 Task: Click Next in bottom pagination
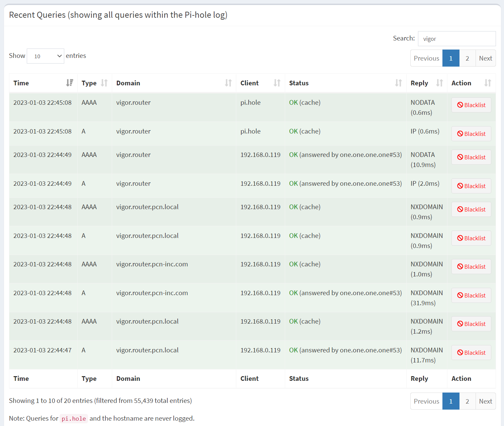[486, 401]
